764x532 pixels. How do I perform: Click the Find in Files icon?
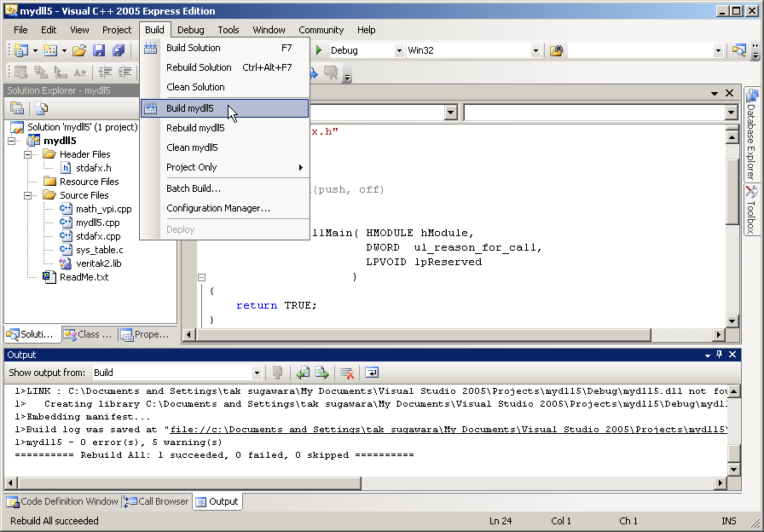click(557, 50)
